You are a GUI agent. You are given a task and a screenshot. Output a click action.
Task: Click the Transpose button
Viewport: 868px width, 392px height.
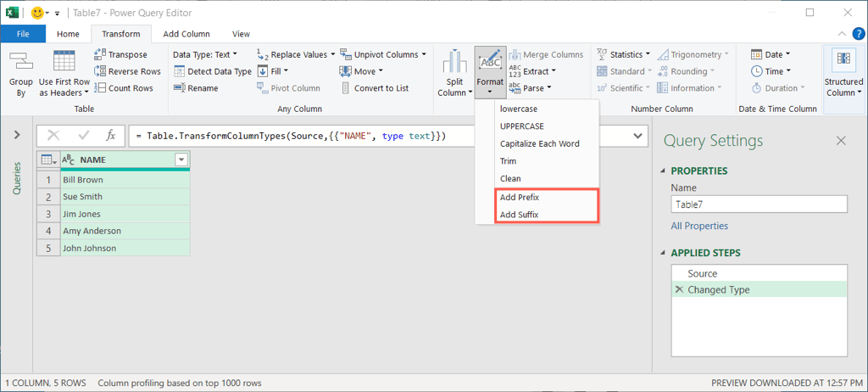point(121,54)
